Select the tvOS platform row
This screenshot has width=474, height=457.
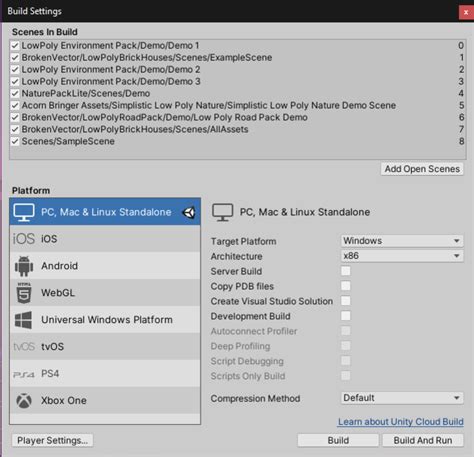point(105,347)
